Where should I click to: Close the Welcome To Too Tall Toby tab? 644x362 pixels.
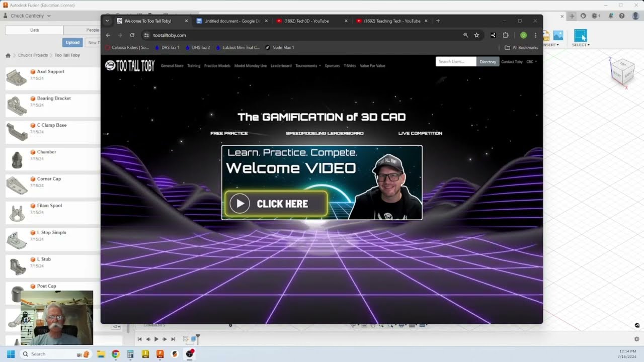tap(186, 21)
